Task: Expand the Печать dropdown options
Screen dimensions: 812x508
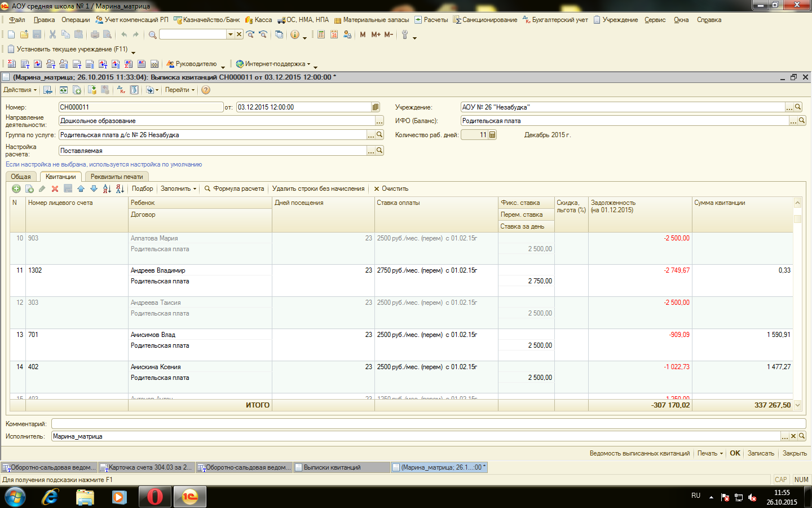Action: tap(710, 453)
